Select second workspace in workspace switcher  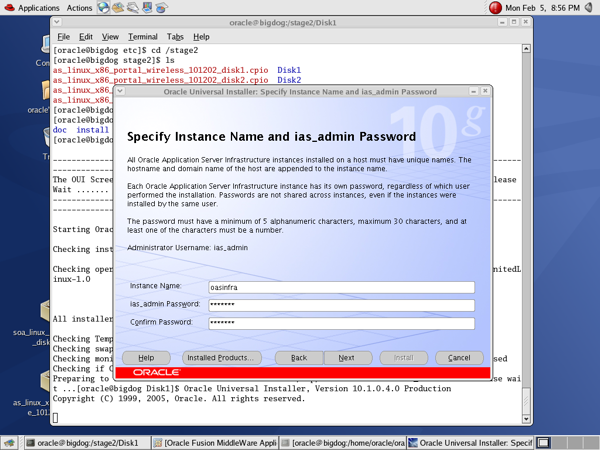tap(558, 443)
